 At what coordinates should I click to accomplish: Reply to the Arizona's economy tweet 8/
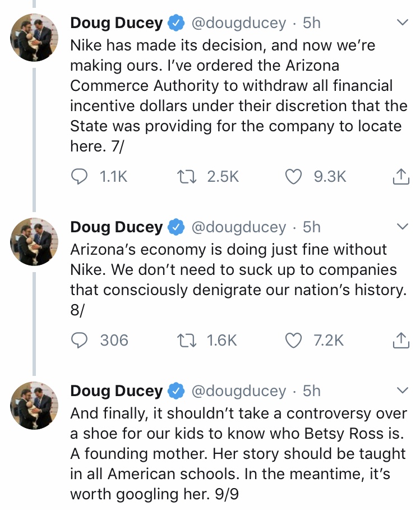81,340
